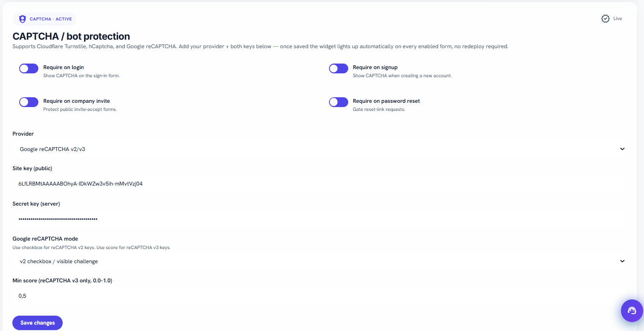644x331 pixels.
Task: Toggle Require on login switch
Action: (29, 68)
